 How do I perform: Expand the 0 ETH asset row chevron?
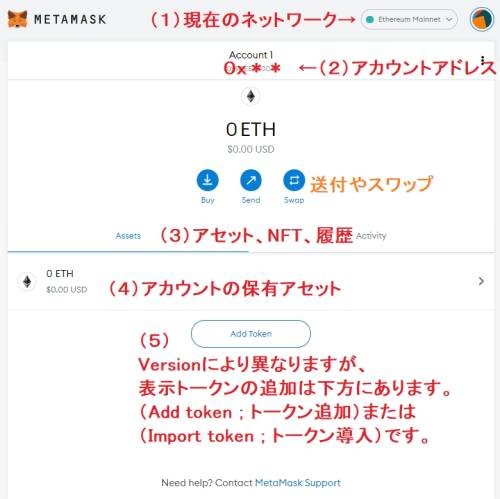tap(481, 281)
